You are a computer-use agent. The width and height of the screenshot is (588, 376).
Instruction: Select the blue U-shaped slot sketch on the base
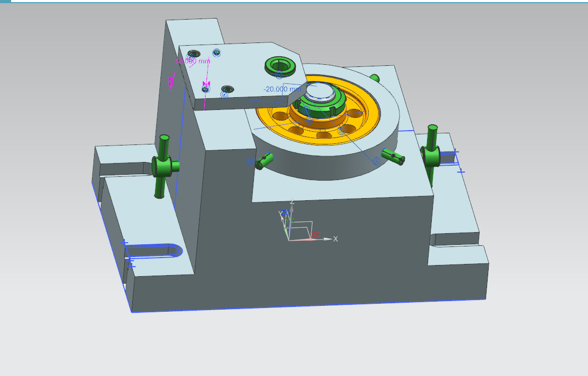(x=154, y=251)
